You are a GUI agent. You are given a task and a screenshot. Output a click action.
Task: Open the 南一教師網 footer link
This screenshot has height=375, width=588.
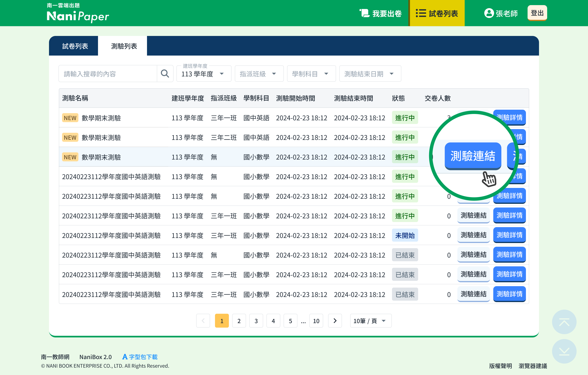pos(55,357)
